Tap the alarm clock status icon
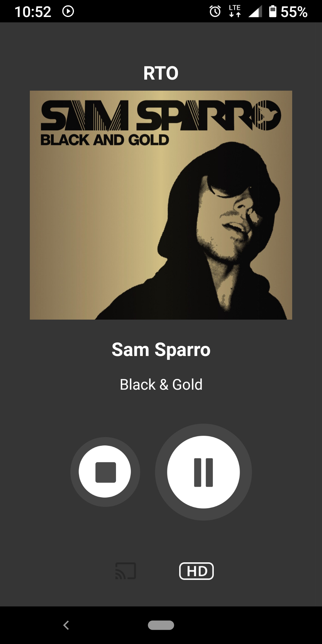Image resolution: width=322 pixels, height=644 pixels. [215, 12]
